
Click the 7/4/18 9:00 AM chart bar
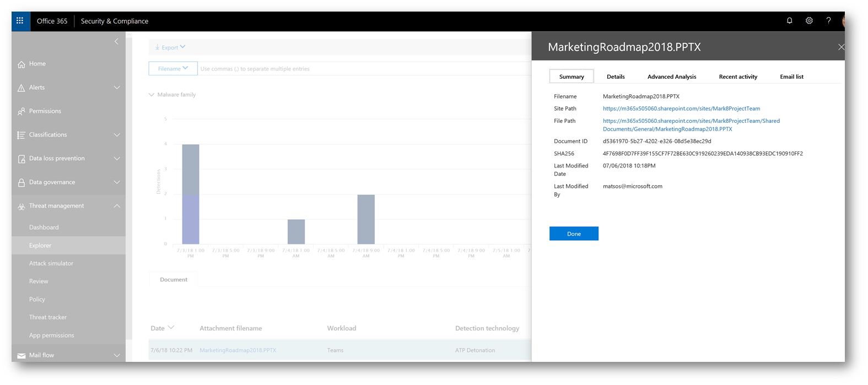tap(366, 219)
